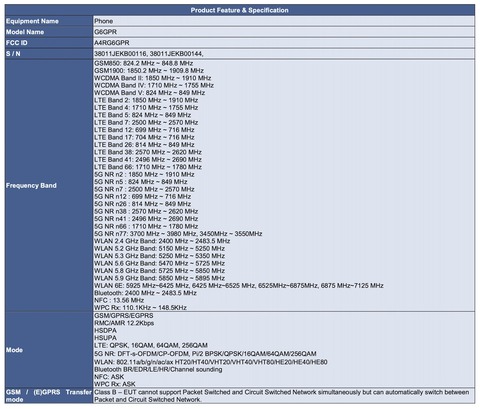Select the GSM/GPRS/EGPRS mode line
Viewport: 480px width, 409px height.
(x=124, y=315)
